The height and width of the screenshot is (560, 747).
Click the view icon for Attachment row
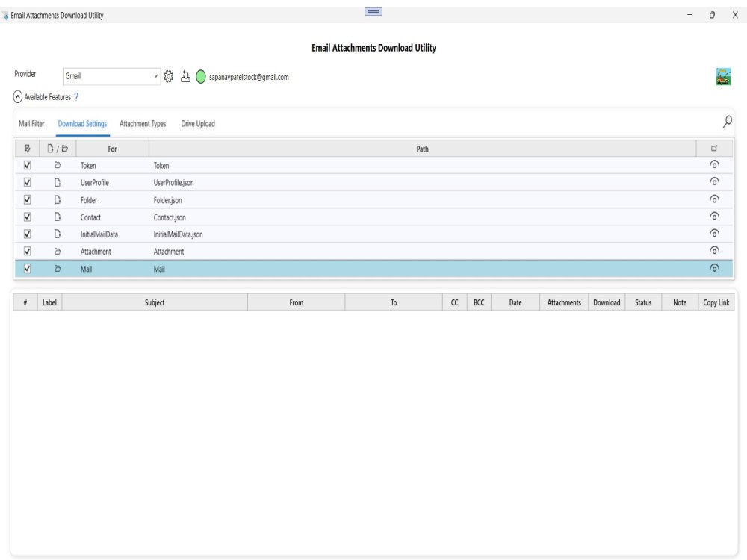714,250
